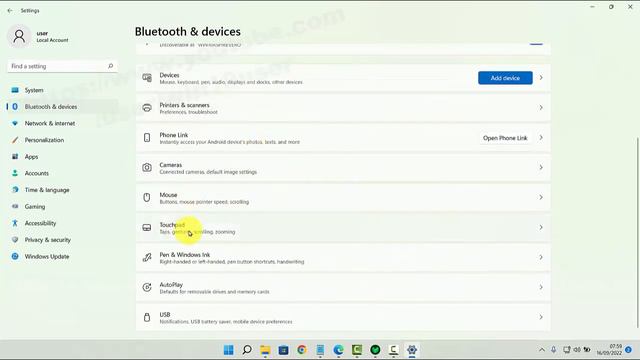Open Google Chrome from taskbar
640x360 pixels.
302,350
